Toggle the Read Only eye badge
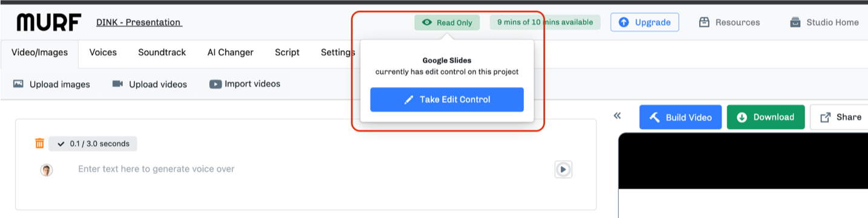This screenshot has width=868, height=218. pyautogui.click(x=447, y=22)
